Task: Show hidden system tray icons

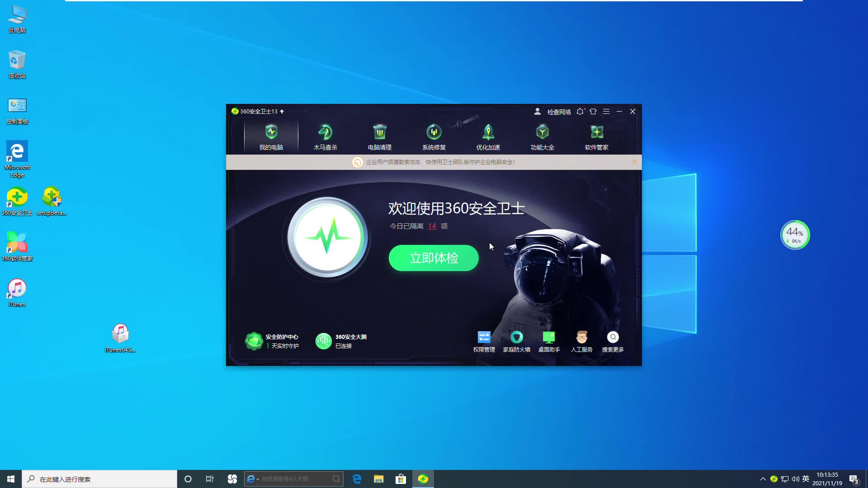Action: [x=763, y=479]
